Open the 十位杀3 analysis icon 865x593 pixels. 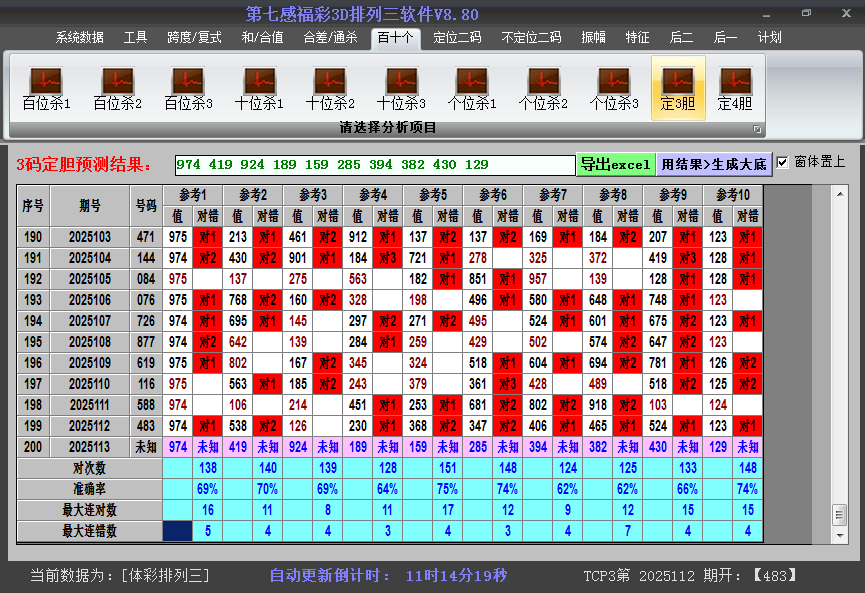click(401, 89)
